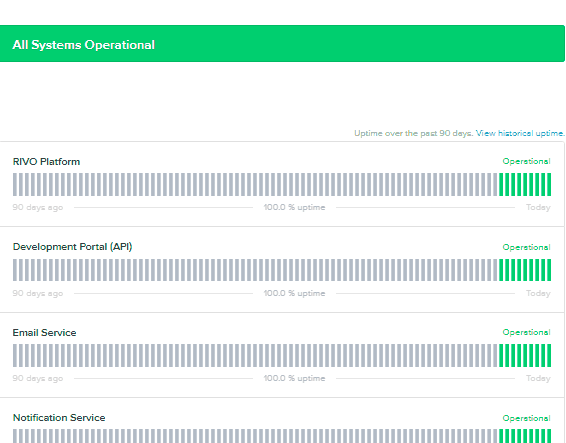Click RIVO Platform's Operational status label
The width and height of the screenshot is (566, 443).
point(526,161)
